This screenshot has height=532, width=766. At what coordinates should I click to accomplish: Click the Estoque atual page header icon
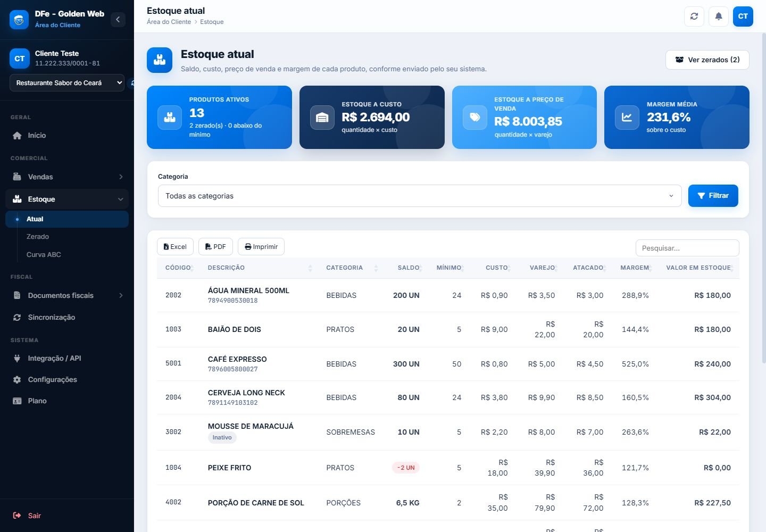160,60
